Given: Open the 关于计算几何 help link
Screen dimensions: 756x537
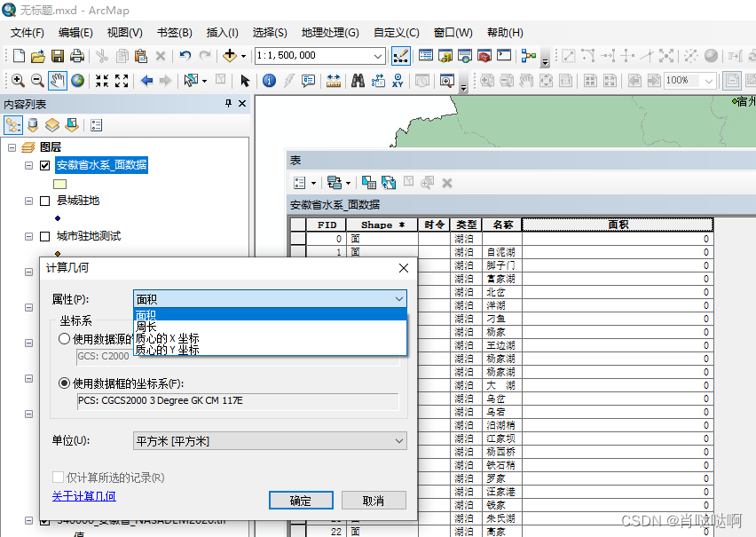Looking at the screenshot, I should 84,496.
